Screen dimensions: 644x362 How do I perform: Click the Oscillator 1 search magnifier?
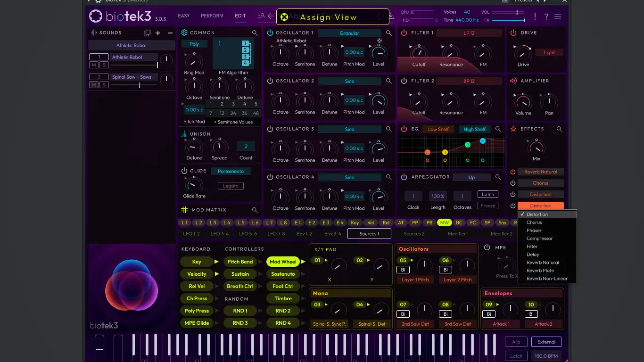[389, 33]
